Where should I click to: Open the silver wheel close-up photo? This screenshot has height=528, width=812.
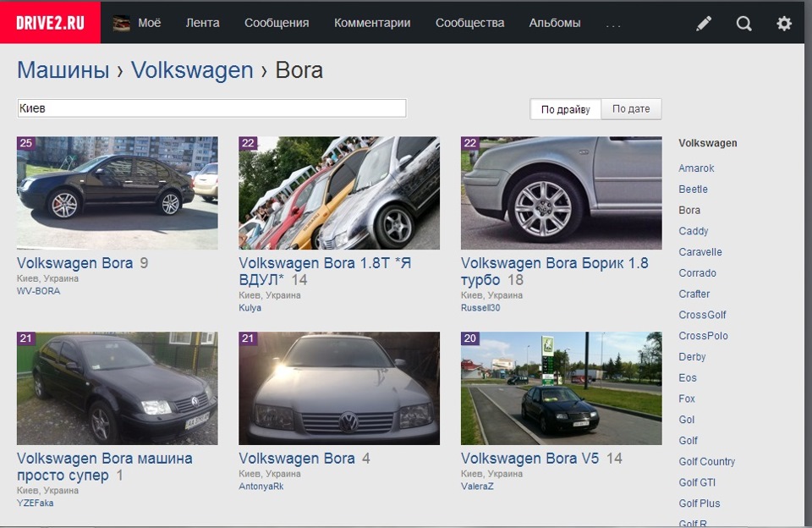pyautogui.click(x=562, y=193)
